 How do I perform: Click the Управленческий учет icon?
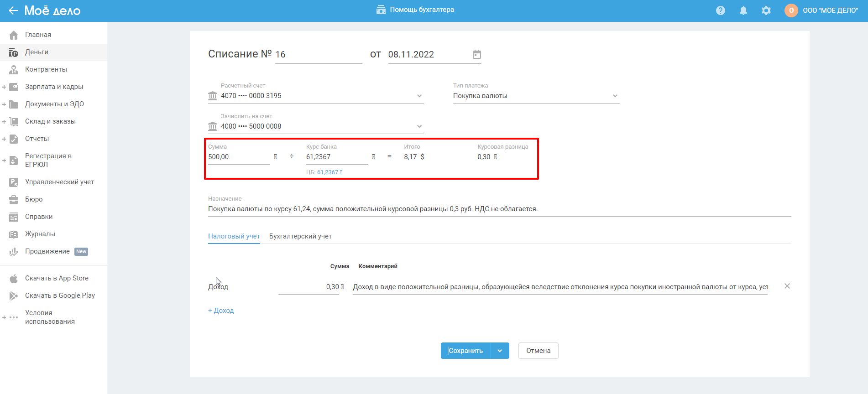click(x=14, y=182)
